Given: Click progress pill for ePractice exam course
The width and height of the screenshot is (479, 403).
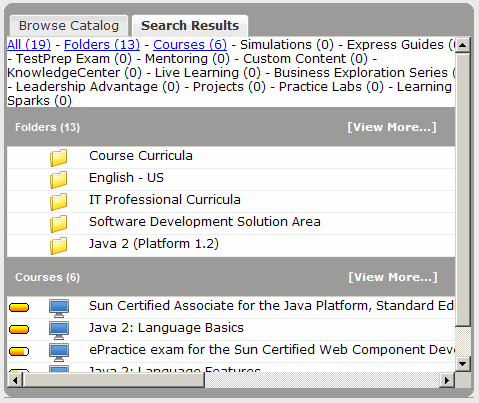Looking at the screenshot, I should (x=19, y=351).
